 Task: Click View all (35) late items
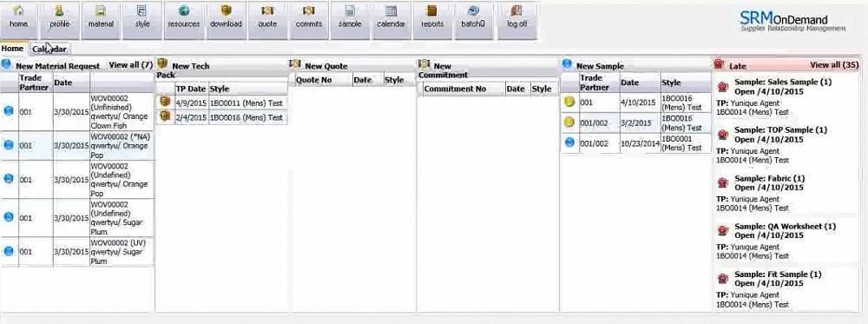click(x=834, y=65)
